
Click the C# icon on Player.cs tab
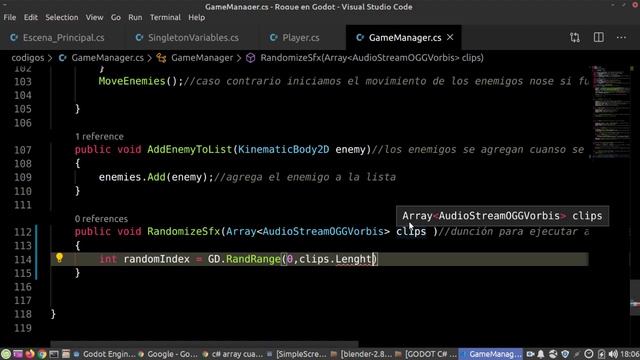point(273,38)
